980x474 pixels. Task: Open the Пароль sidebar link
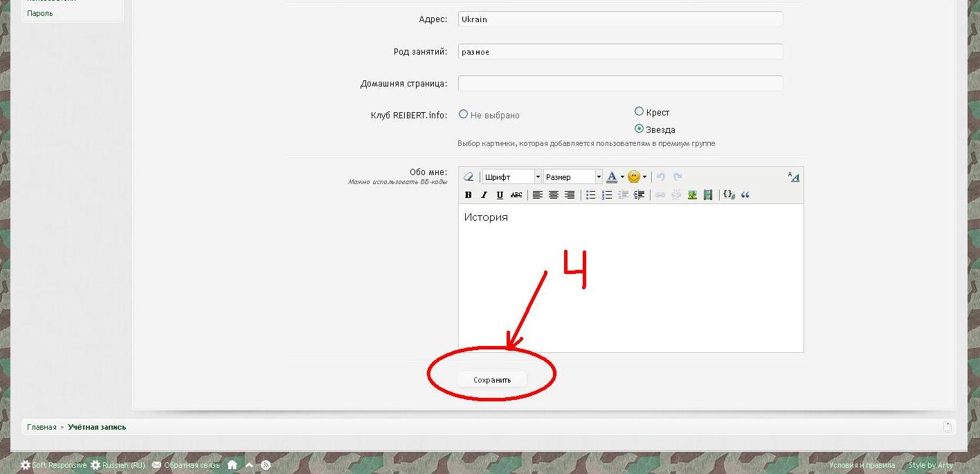(x=40, y=13)
